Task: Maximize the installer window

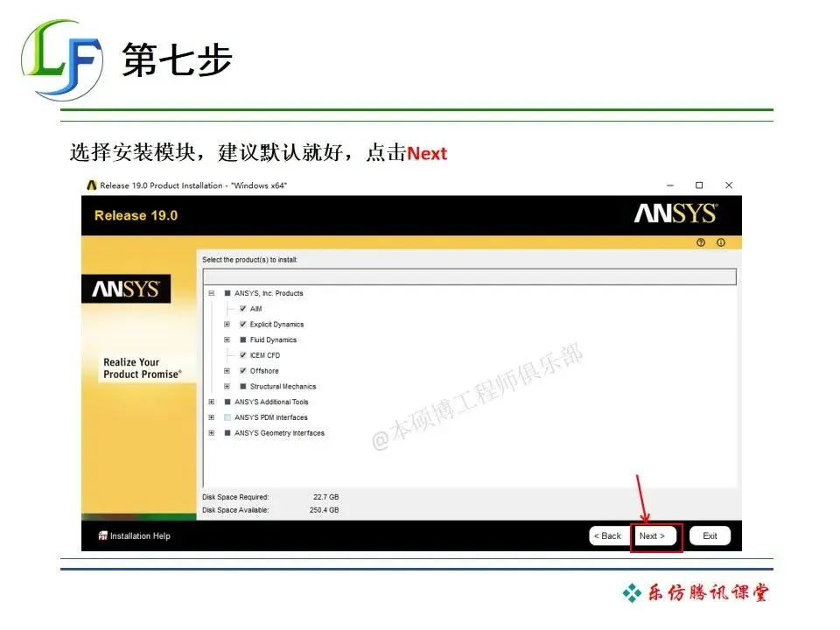Action: click(x=699, y=185)
